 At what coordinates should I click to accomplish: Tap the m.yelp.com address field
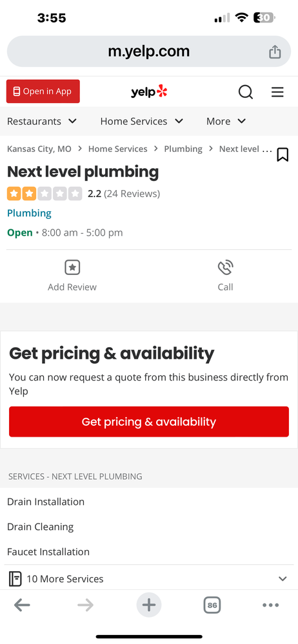[x=149, y=52]
